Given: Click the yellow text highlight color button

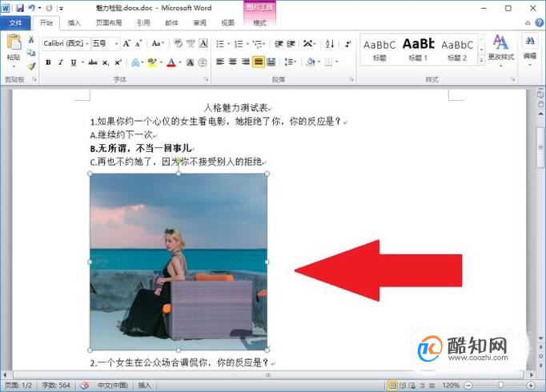Looking at the screenshot, I should pos(152,62).
